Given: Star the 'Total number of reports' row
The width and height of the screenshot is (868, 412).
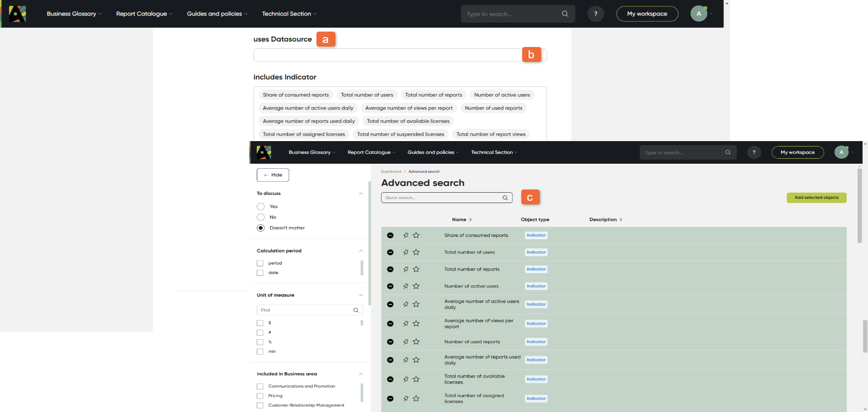Looking at the screenshot, I should [x=416, y=270].
